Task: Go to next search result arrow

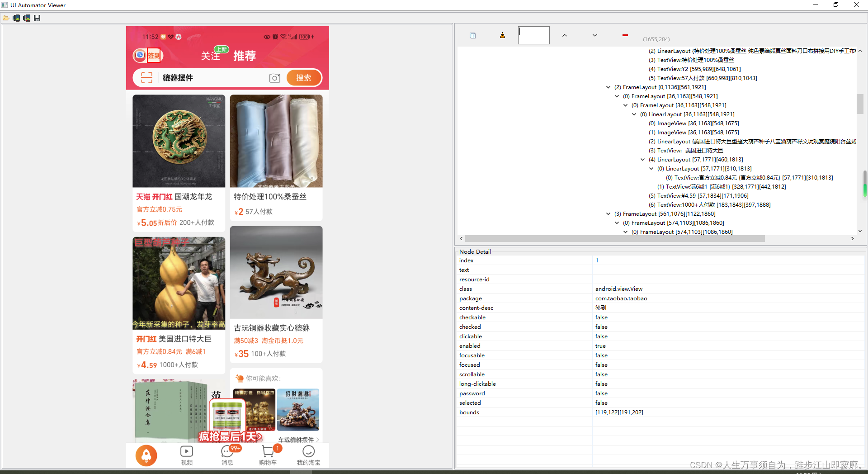Action: (595, 35)
